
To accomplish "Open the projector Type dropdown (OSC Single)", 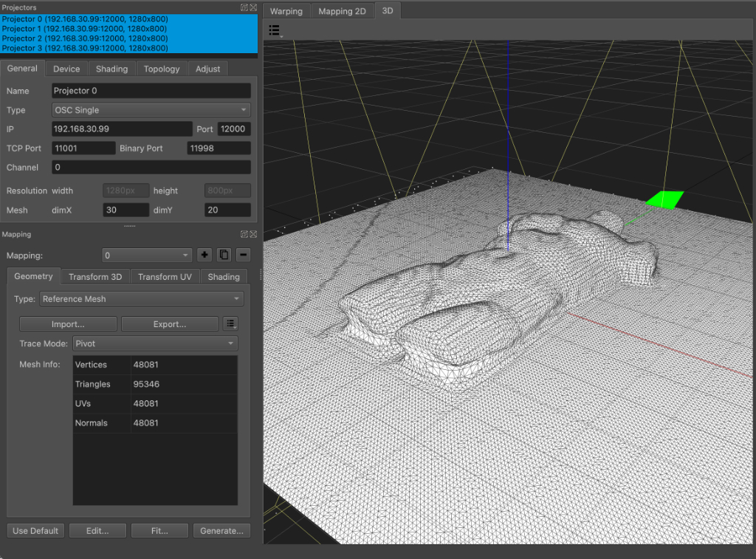I will tap(151, 110).
